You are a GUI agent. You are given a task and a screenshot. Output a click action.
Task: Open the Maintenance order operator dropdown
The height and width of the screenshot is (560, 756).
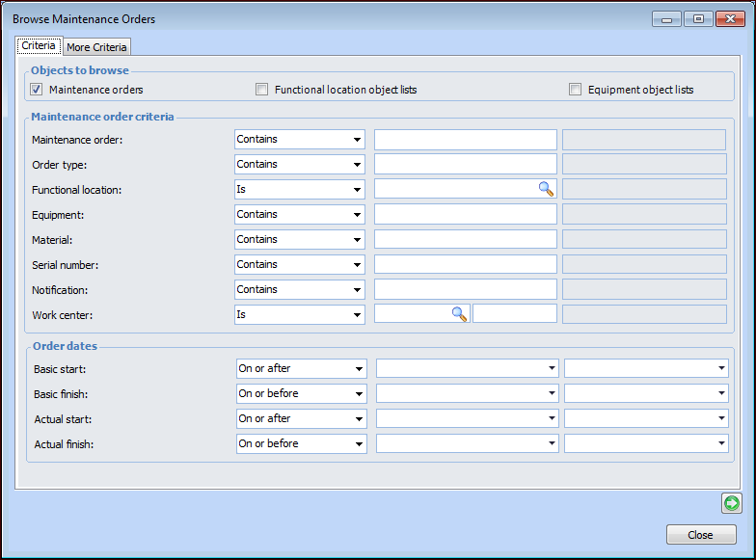[x=299, y=140]
